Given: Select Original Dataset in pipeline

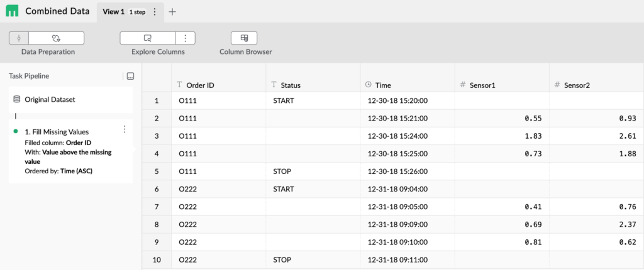Looking at the screenshot, I should (70, 100).
